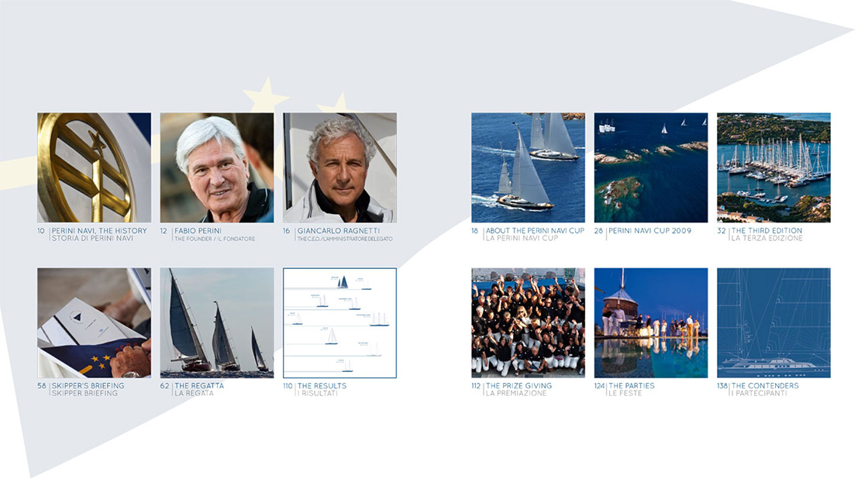Click 'PERINI NAVI, THE HISTORY' title
This screenshot has width=868, height=479.
[x=100, y=230]
